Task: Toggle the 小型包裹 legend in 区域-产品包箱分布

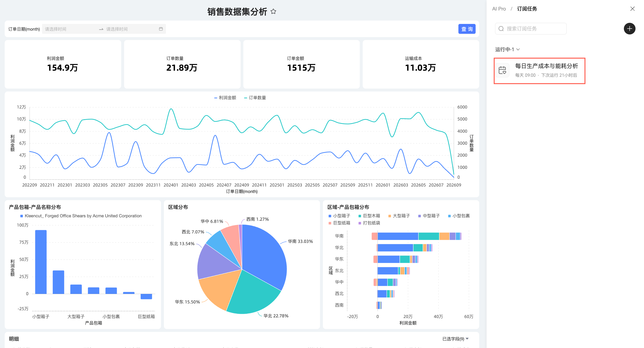Action: (459, 216)
